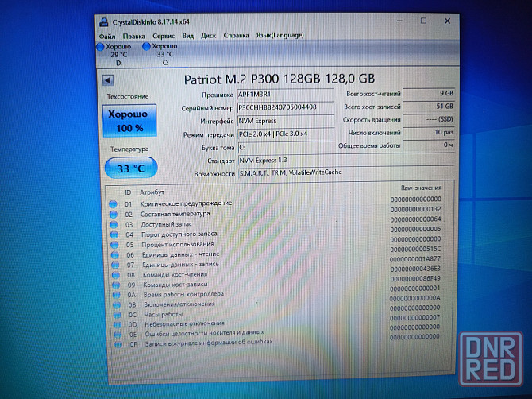
Task: Select the Включения/отключения row
Action: [x=279, y=302]
